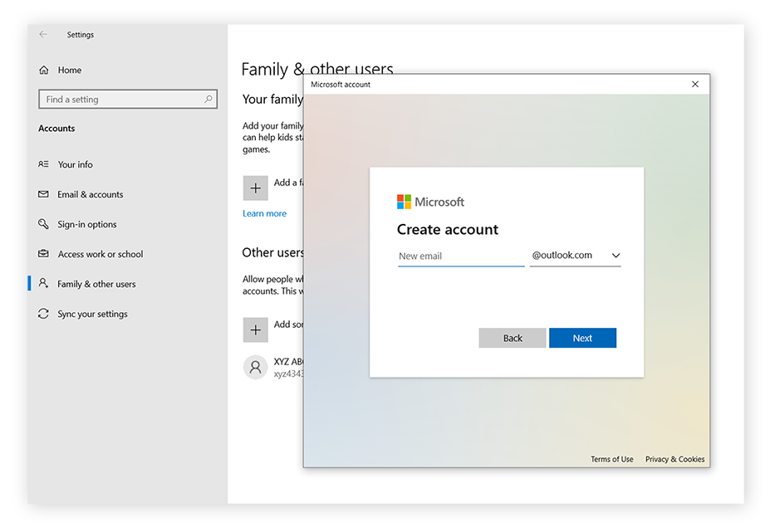Viewport: 775px width, 532px height.
Task: Click the Family & other users page title
Action: [x=317, y=68]
